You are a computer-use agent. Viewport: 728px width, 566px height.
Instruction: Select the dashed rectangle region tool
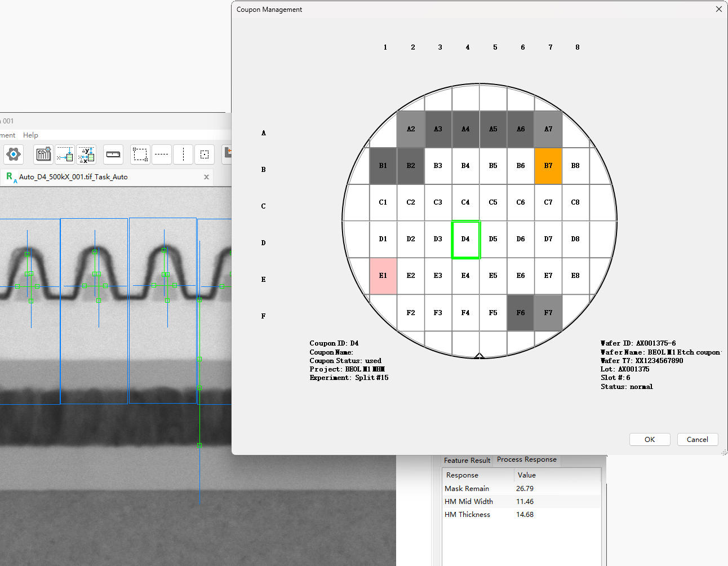click(x=140, y=154)
